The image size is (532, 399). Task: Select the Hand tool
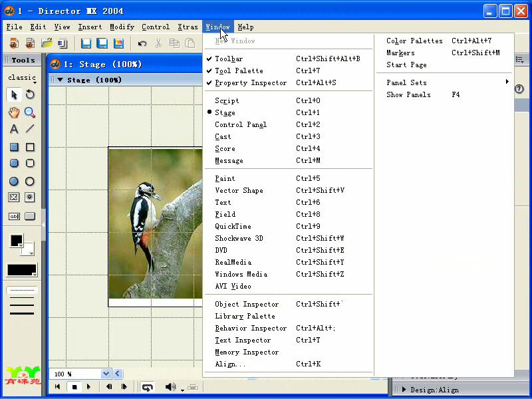coord(14,112)
